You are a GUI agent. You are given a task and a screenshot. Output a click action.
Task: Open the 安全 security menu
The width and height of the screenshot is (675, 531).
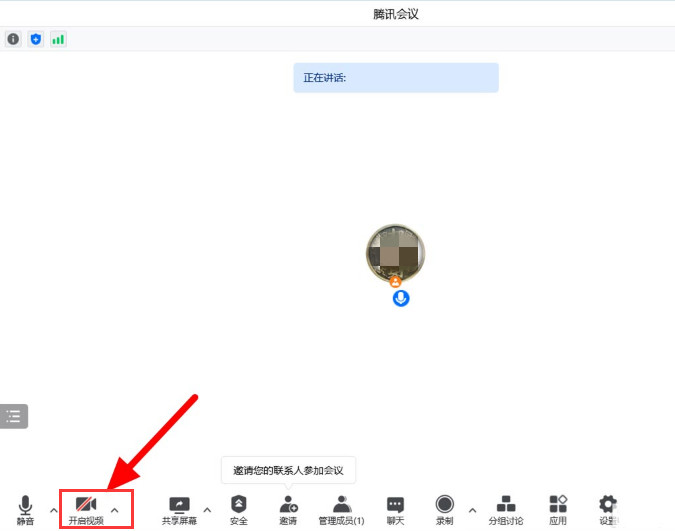(x=238, y=510)
